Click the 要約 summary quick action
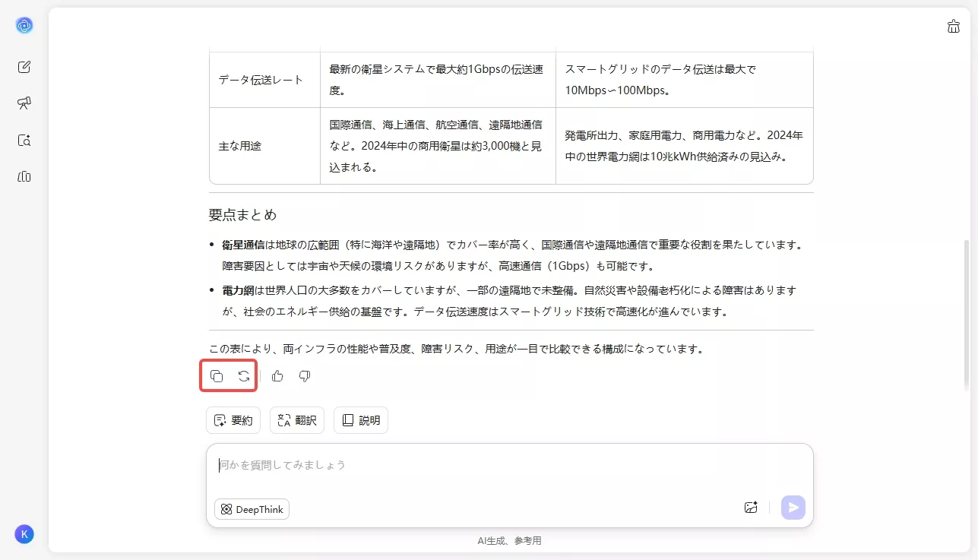 pyautogui.click(x=233, y=419)
